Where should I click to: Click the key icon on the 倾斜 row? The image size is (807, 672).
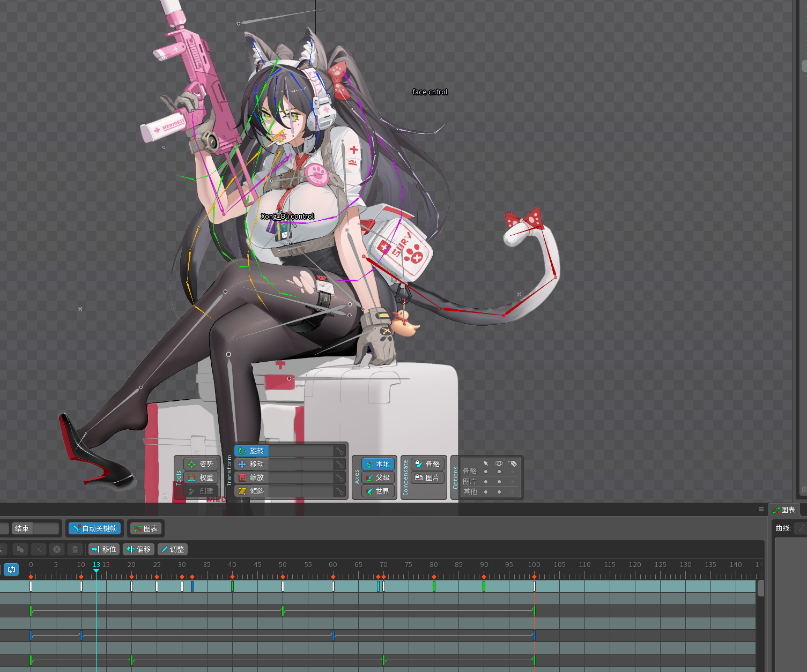pyautogui.click(x=339, y=491)
